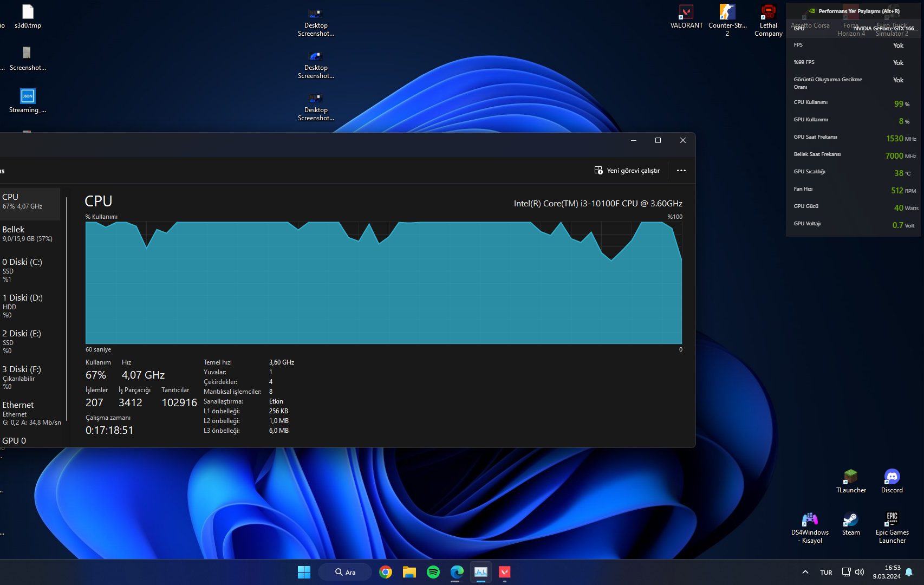Image resolution: width=924 pixels, height=585 pixels.
Task: Click the Microsoft Edge taskbar icon
Action: [457, 572]
